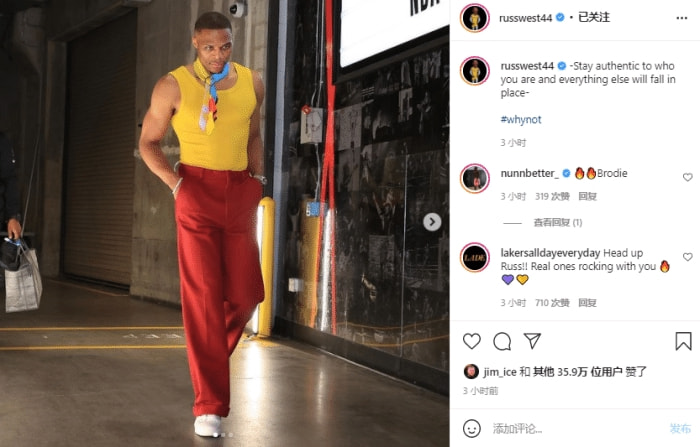This screenshot has width=700, height=447.
Task: Reply to lakersalldayeveryday comment
Action: point(588,303)
